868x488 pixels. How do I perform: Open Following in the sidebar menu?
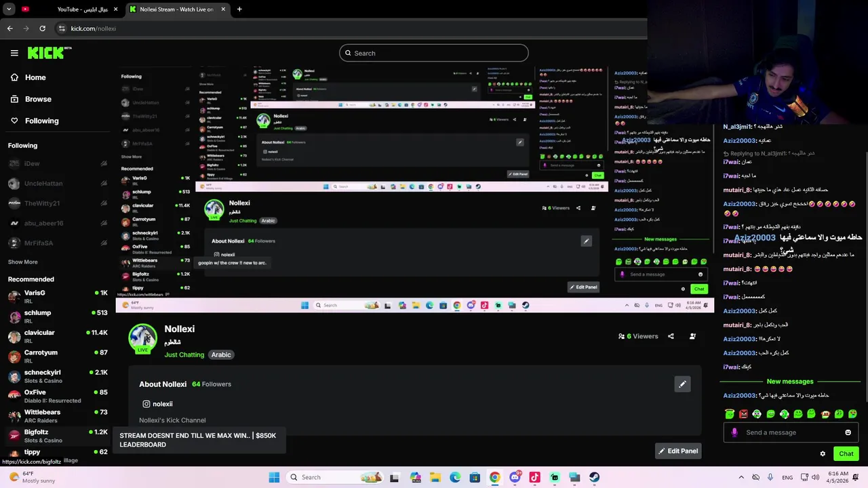pos(34,121)
